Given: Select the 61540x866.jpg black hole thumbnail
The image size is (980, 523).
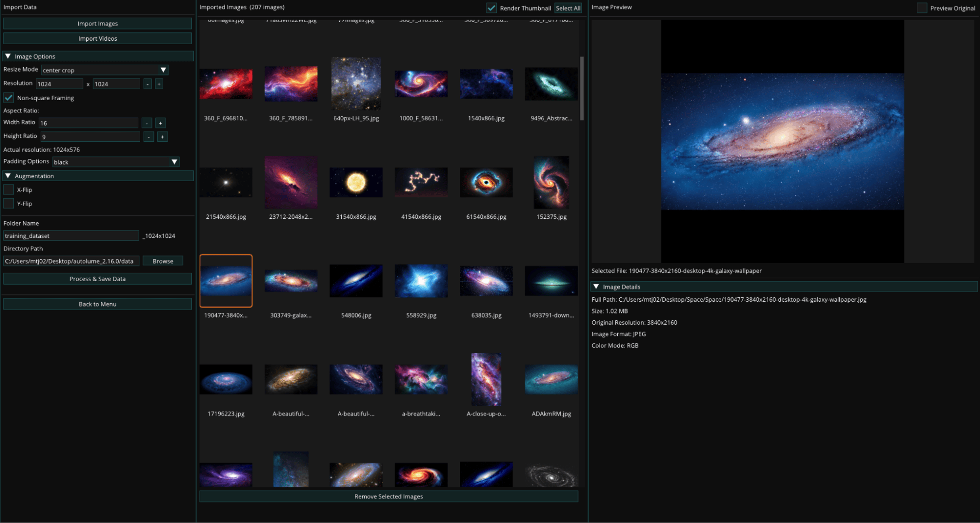Looking at the screenshot, I should (x=486, y=183).
